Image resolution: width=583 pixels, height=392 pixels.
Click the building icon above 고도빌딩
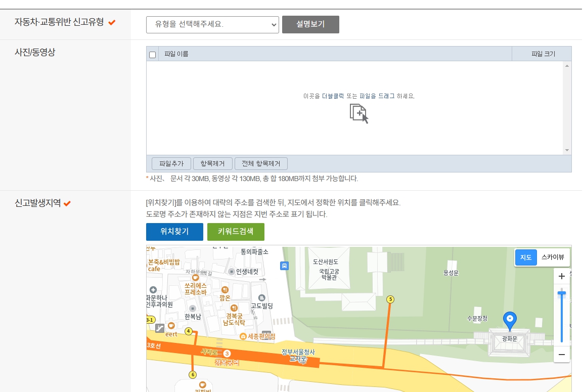coord(262,298)
